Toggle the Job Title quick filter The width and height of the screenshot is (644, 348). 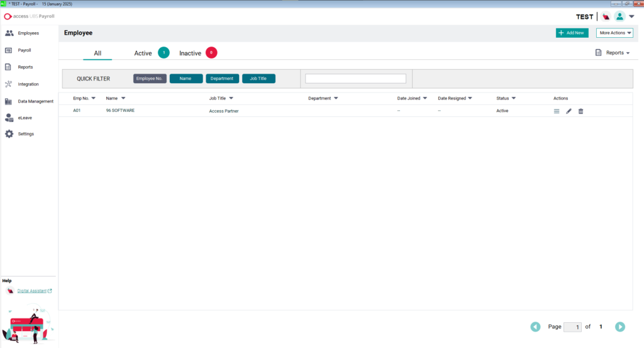point(258,79)
